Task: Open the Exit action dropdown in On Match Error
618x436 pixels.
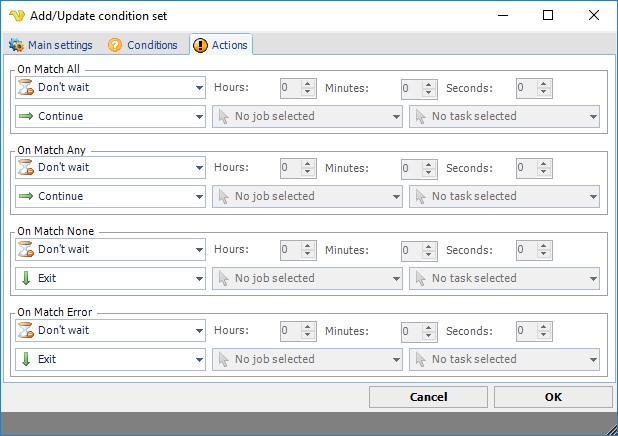Action: (199, 359)
